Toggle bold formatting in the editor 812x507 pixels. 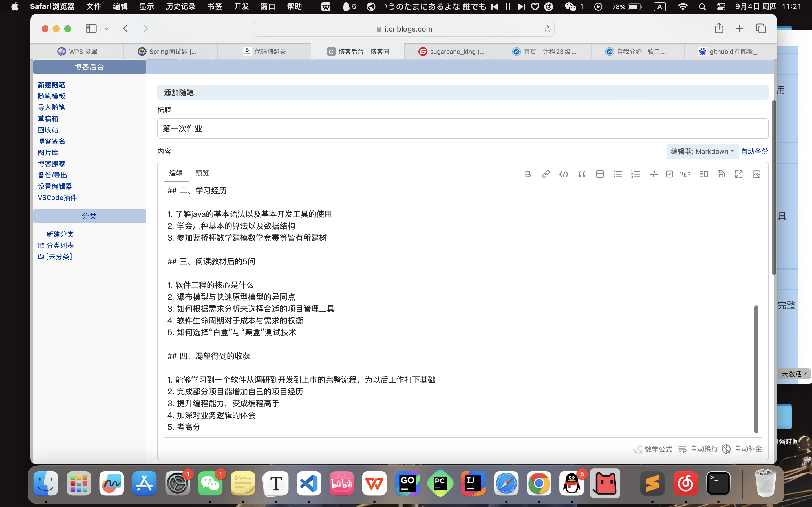[528, 174]
